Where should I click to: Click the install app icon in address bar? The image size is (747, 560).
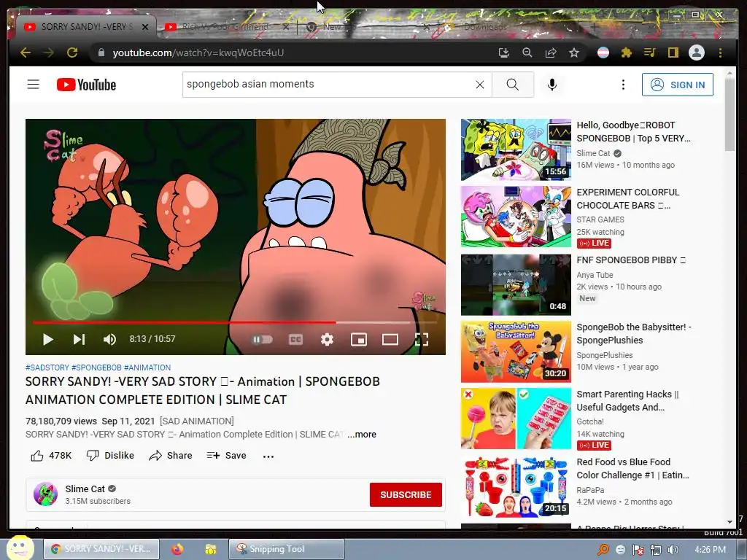click(x=503, y=52)
